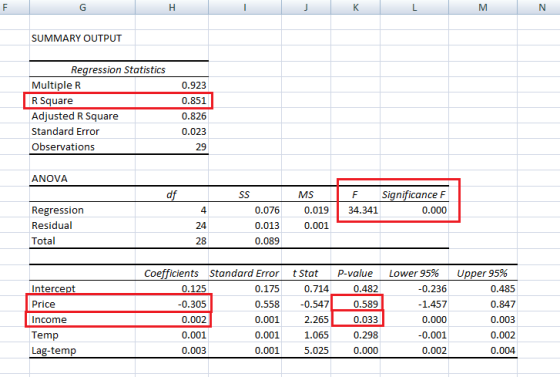Select the Income row label
The image size is (560, 377).
[x=49, y=320]
